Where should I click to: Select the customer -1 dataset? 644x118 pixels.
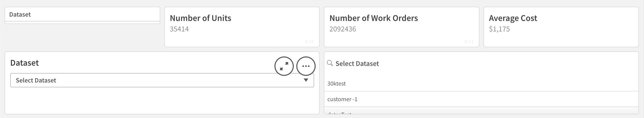tap(342, 99)
